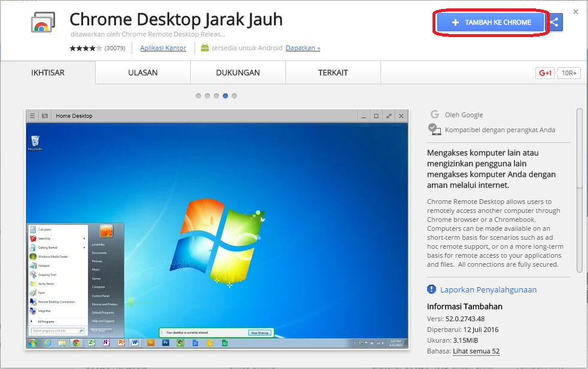The height and width of the screenshot is (369, 588).
Task: Click the Photoshop taskbar icon in the screenshot
Action: click(165, 343)
